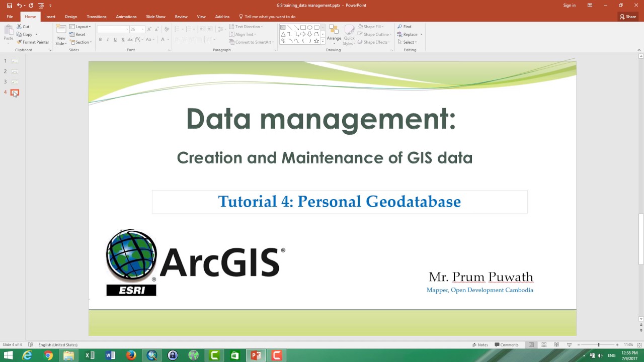The image size is (644, 362).
Task: Reset the slide layout
Action: (x=78, y=35)
